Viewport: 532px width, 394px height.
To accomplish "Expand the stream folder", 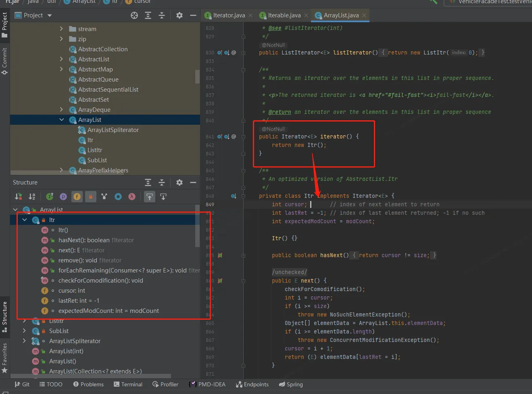I will click(x=61, y=29).
